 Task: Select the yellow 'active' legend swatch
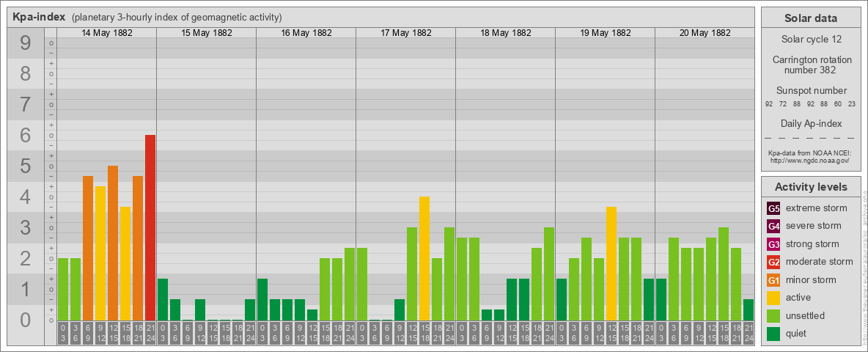(x=773, y=298)
